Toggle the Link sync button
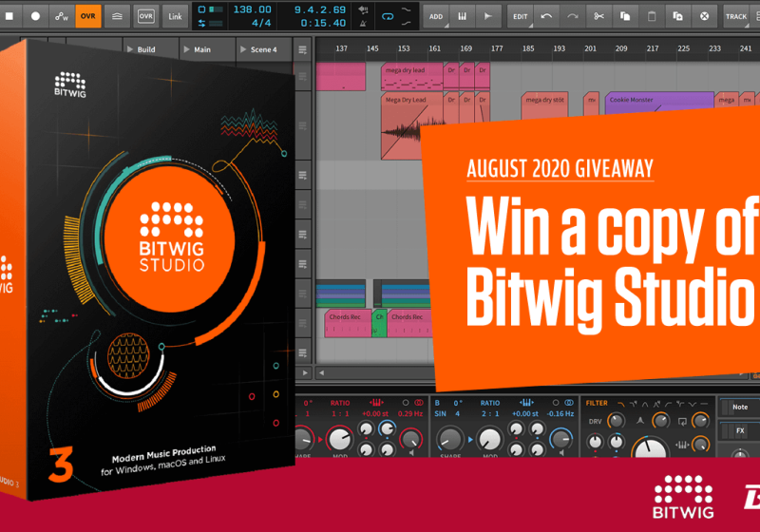The height and width of the screenshot is (532, 760). pos(175,15)
